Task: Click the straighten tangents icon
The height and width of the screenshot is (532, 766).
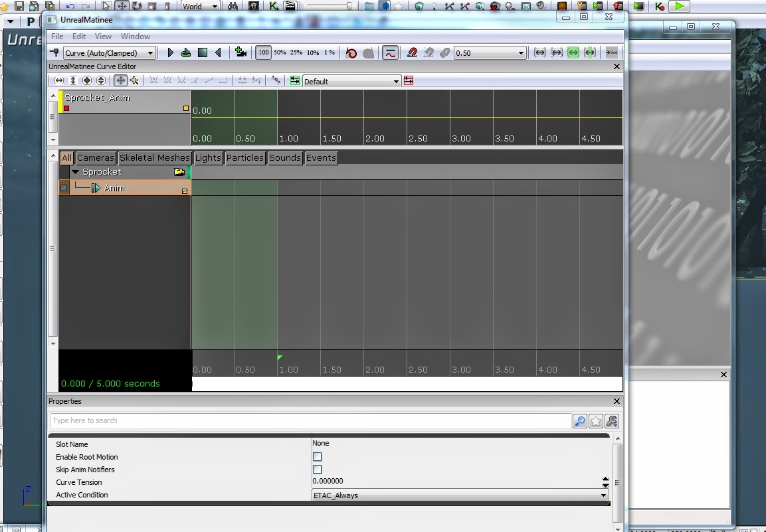Action: [276, 80]
